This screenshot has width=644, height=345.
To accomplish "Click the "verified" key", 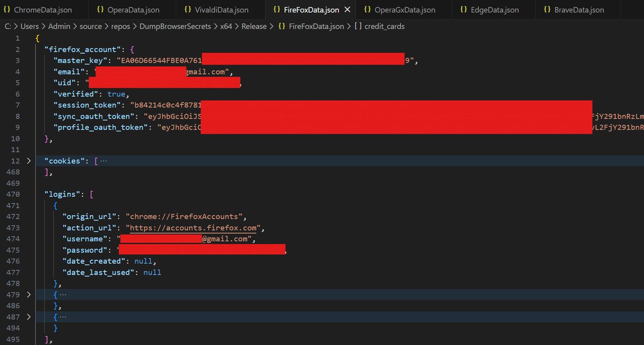I will [x=76, y=94].
